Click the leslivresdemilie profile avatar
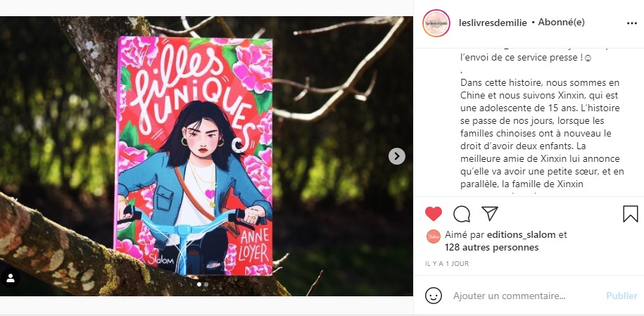 click(436, 23)
